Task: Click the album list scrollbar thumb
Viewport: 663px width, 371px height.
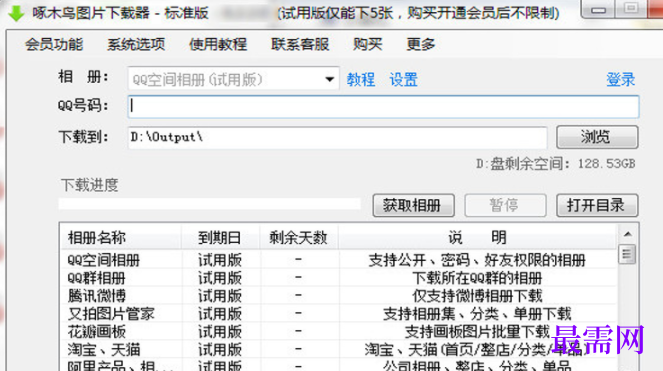Action: click(627, 254)
